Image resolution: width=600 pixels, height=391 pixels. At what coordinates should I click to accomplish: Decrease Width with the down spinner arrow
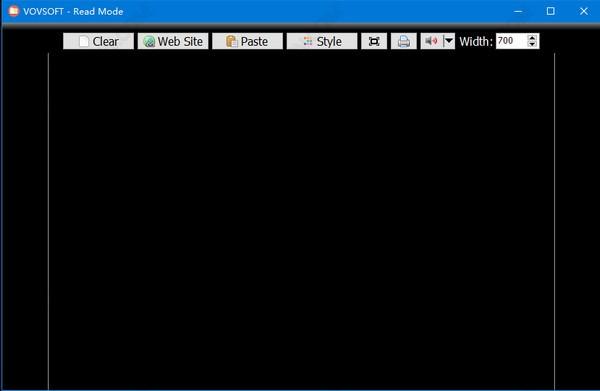532,44
